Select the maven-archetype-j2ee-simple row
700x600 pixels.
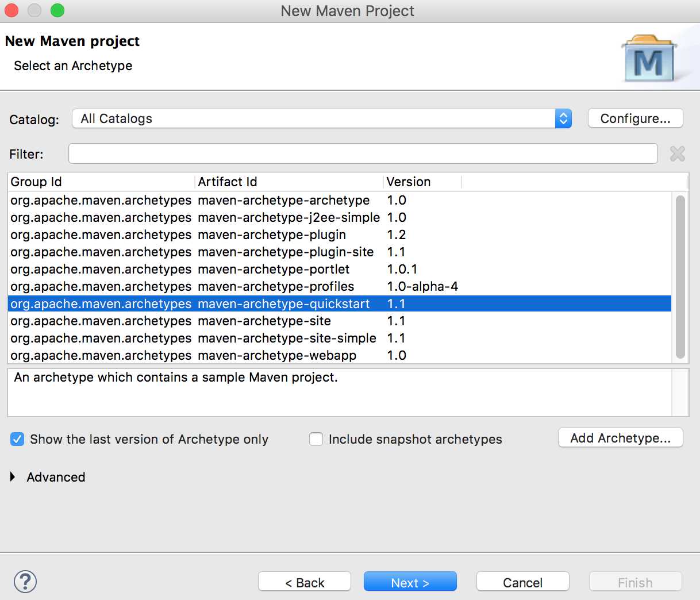[x=340, y=217]
